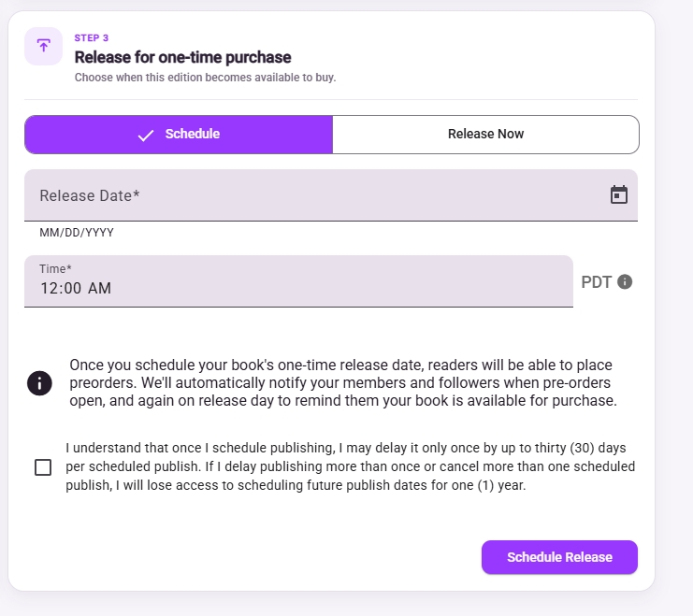
Task: Focus the Release Date input field
Action: click(x=331, y=194)
